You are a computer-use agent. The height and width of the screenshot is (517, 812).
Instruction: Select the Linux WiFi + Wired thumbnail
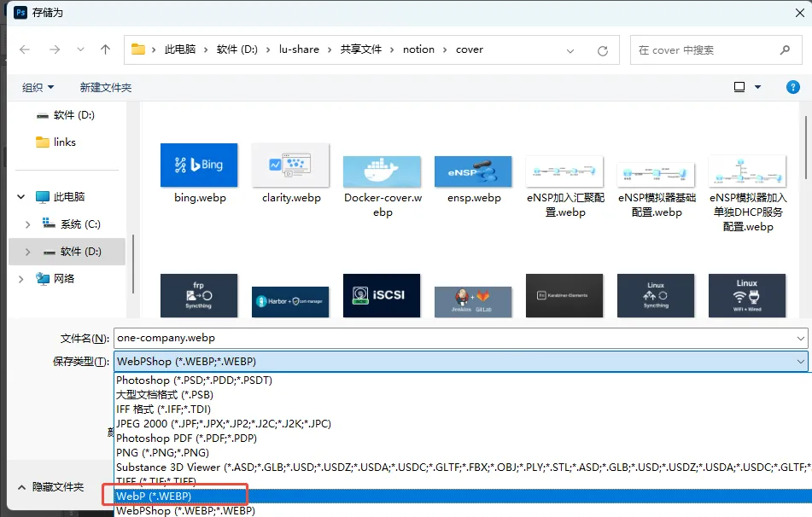[x=747, y=295]
